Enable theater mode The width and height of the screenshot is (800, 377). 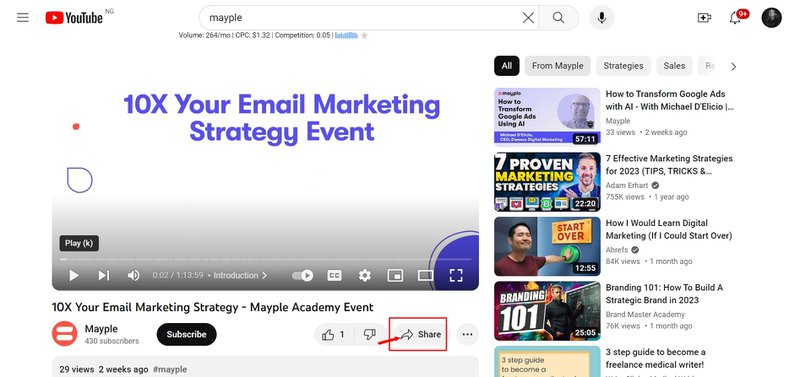425,275
